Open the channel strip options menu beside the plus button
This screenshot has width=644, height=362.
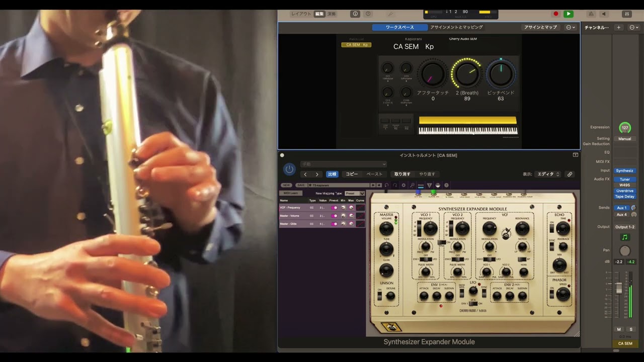coord(634,27)
